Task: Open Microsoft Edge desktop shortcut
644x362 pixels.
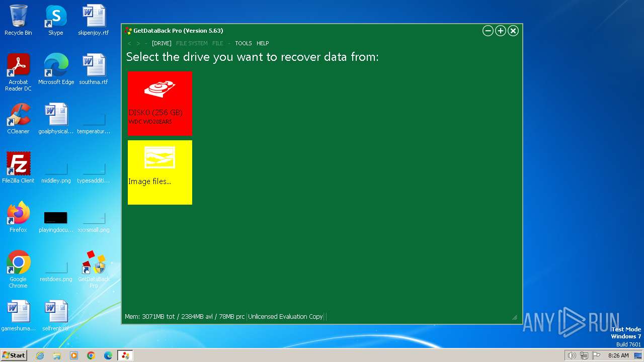Action: coord(56,69)
